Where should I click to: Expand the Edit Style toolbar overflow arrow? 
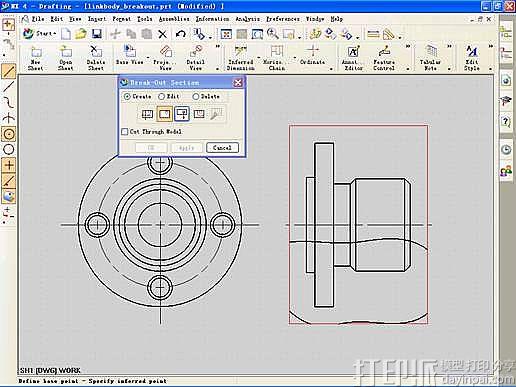pyautogui.click(x=491, y=46)
